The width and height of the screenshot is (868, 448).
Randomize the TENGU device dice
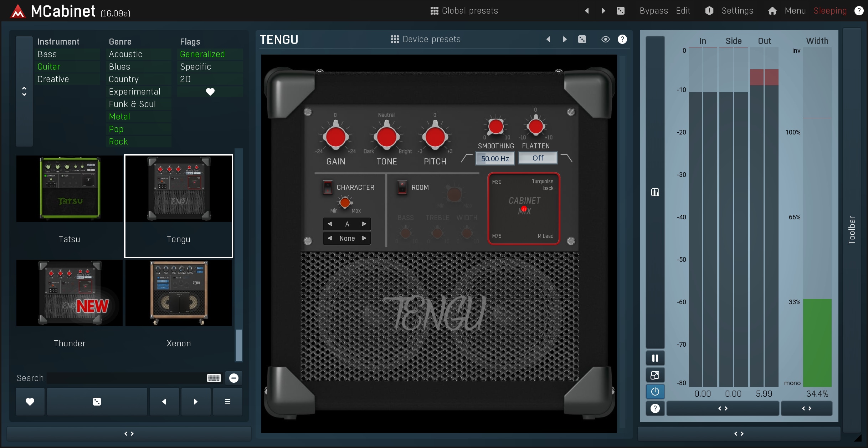pos(582,39)
